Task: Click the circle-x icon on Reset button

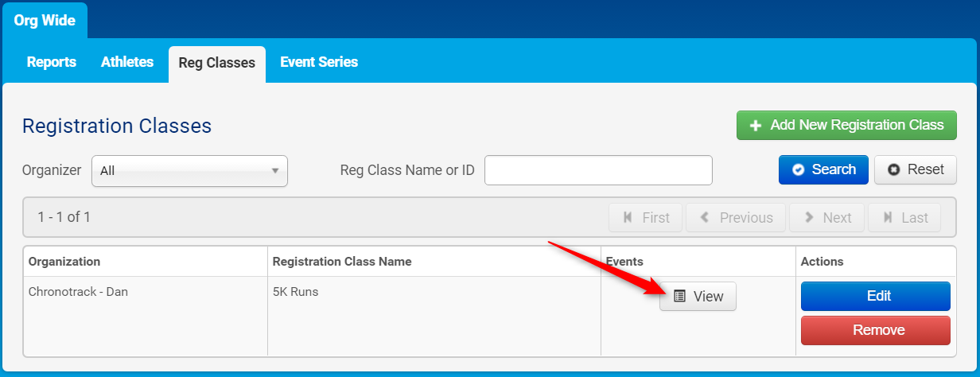Action: point(893,169)
